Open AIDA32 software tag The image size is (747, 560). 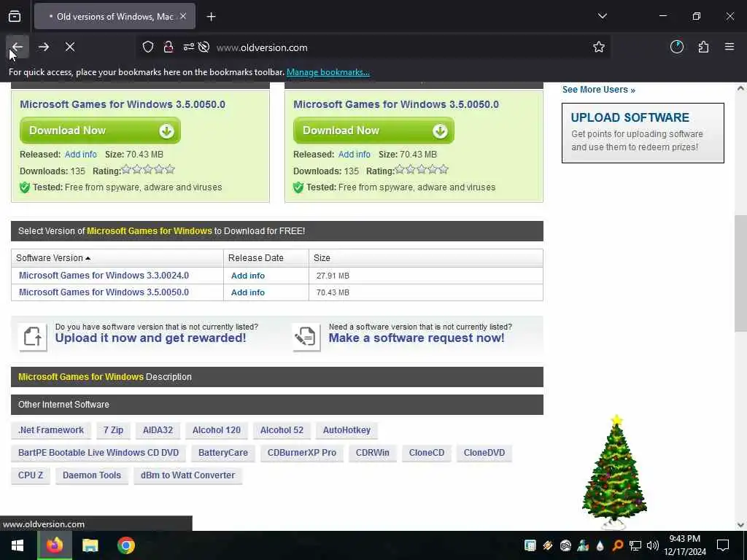click(158, 430)
